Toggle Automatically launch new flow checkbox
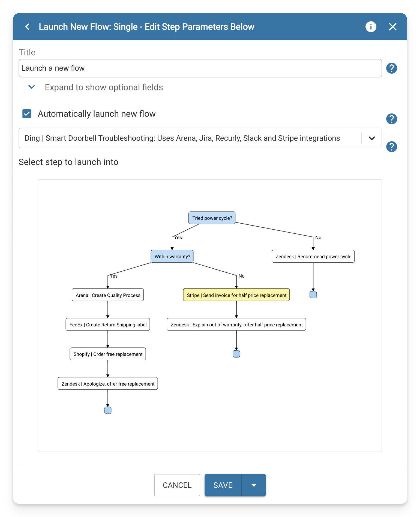Screen dimensions: 420x517 tap(27, 114)
